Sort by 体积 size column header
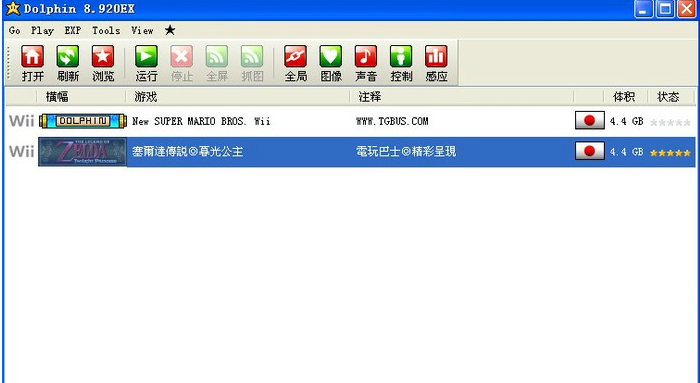This screenshot has width=700, height=383. 625,97
